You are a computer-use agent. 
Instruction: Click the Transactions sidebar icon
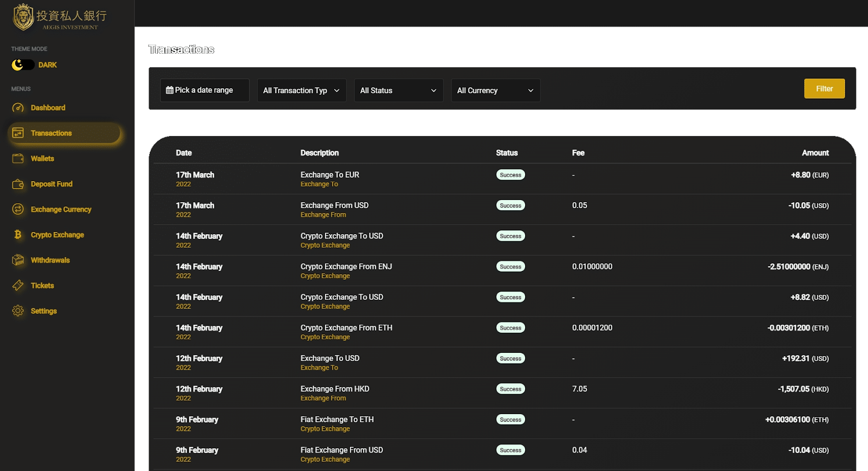[x=18, y=133]
